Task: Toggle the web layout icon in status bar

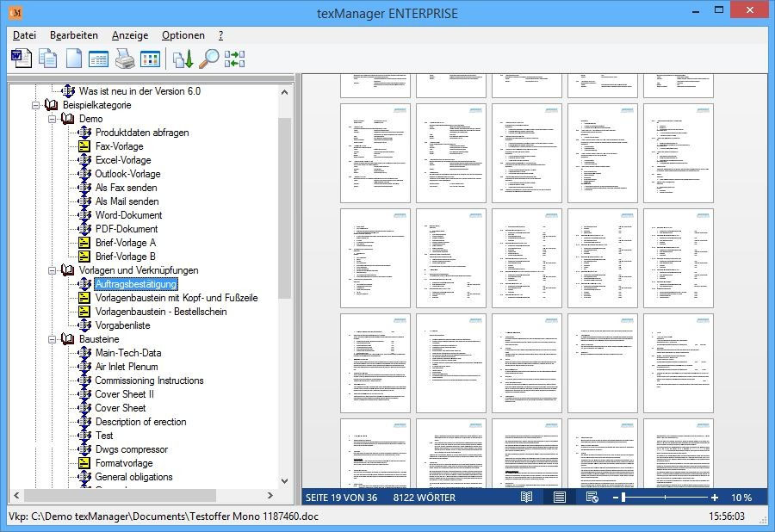Action: [x=592, y=498]
